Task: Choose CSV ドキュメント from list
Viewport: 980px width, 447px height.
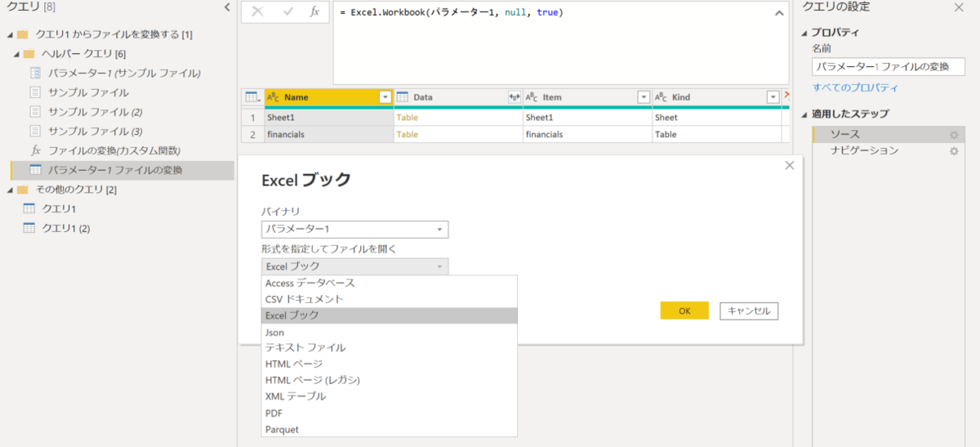Action: point(390,299)
